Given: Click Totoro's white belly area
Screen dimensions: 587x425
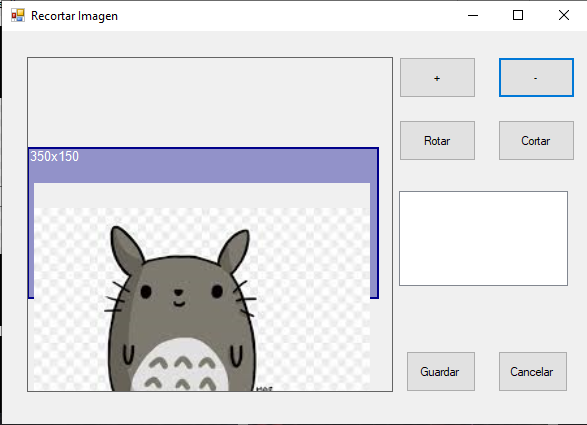Looking at the screenshot, I should tap(180, 365).
